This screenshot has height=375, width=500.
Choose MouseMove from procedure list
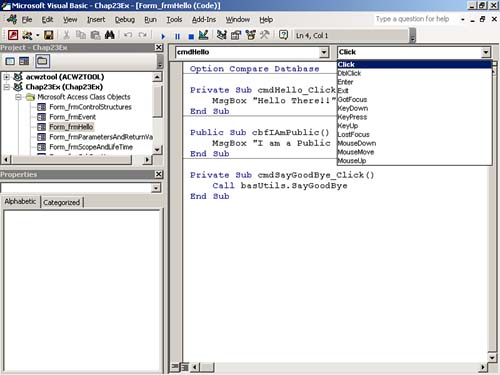pos(414,152)
